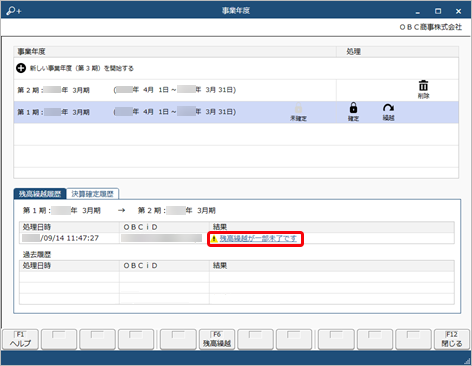Click the 結果 header in 過去履歴 table
472x366 pixels.
point(332,266)
